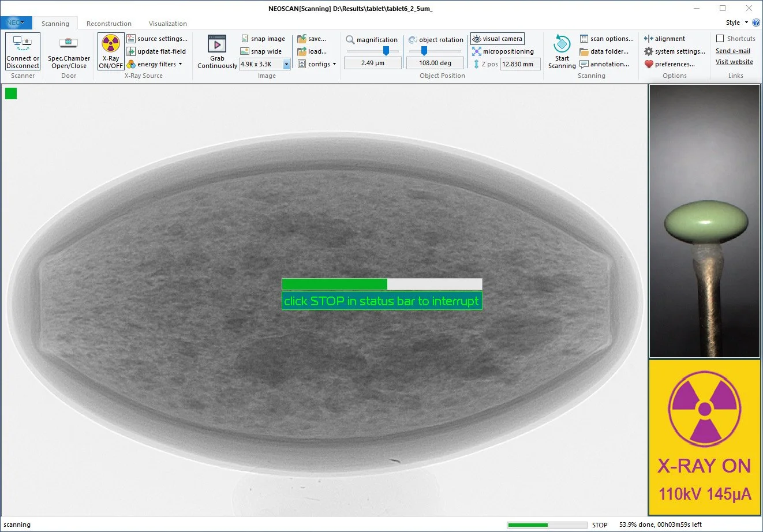Image resolution: width=763 pixels, height=532 pixels.
Task: Expand the configs dropdown menu
Action: 317,64
